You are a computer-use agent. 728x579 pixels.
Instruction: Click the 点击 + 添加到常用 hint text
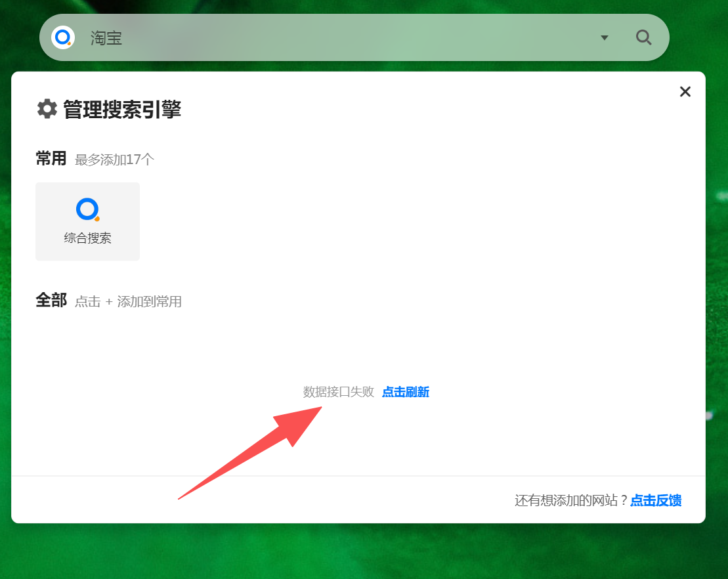128,302
